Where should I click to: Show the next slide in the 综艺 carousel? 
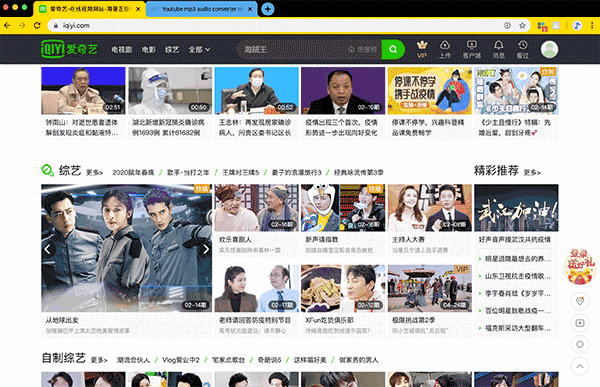coord(205,249)
